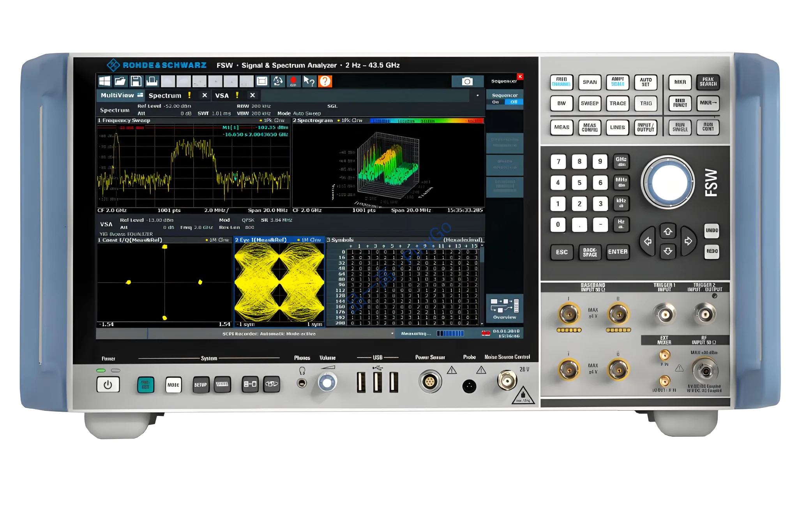Switch to the Spectrum tab
798x532 pixels.
(x=165, y=95)
